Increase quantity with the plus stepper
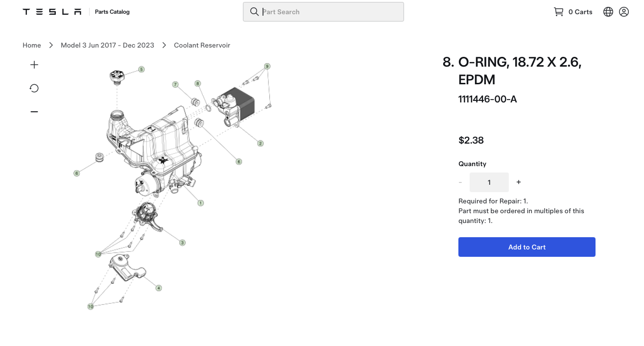Screen dimensions: 644x346 click(519, 182)
